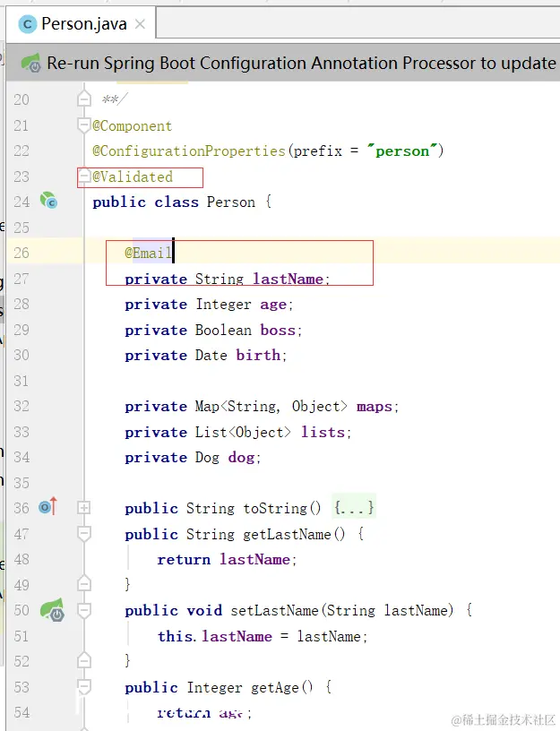
Task: Close the Person.java tab
Action: (x=140, y=24)
